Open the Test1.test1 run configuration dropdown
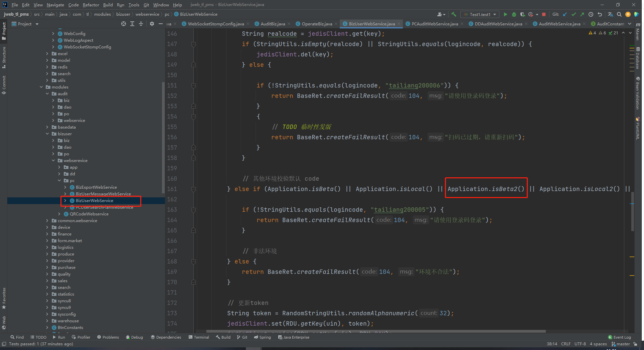The image size is (644, 350). (480, 14)
